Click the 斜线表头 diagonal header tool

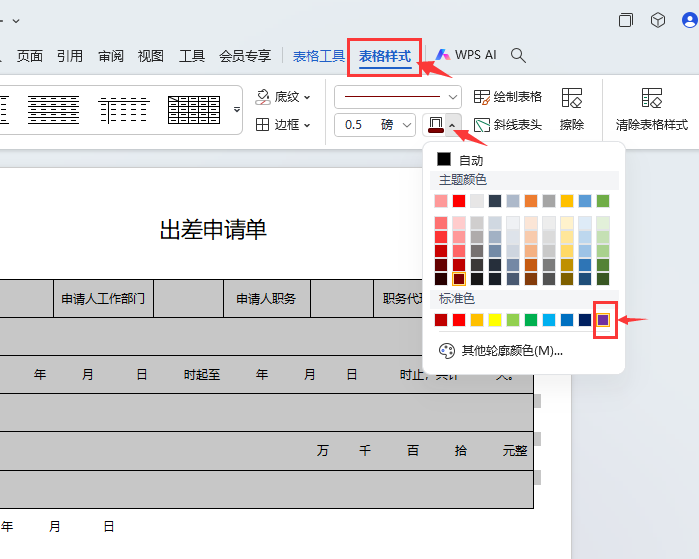pyautogui.click(x=507, y=125)
